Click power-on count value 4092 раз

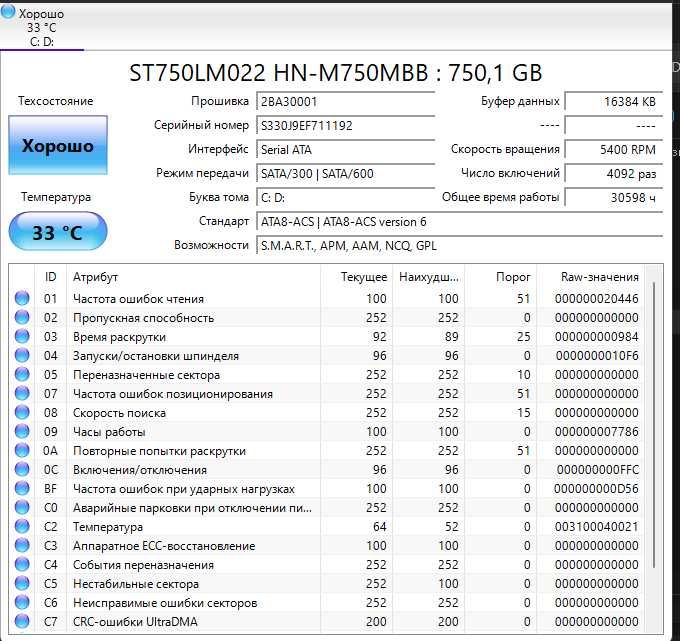tap(614, 173)
